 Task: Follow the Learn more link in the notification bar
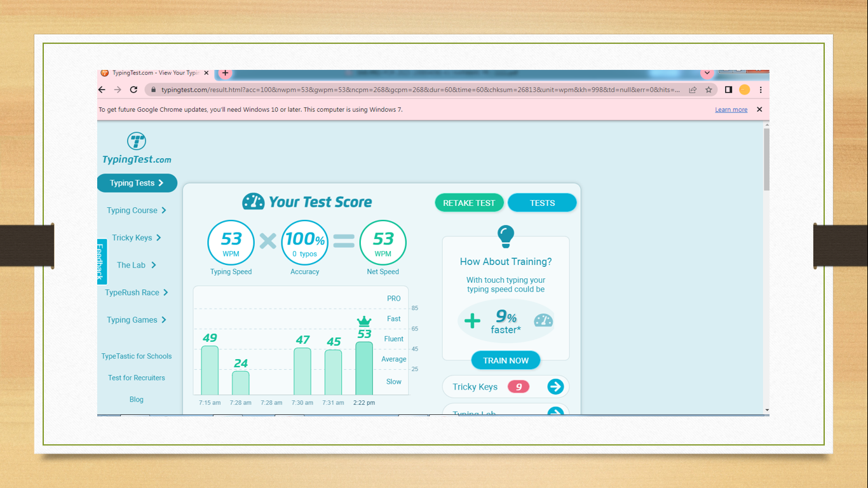pyautogui.click(x=731, y=109)
